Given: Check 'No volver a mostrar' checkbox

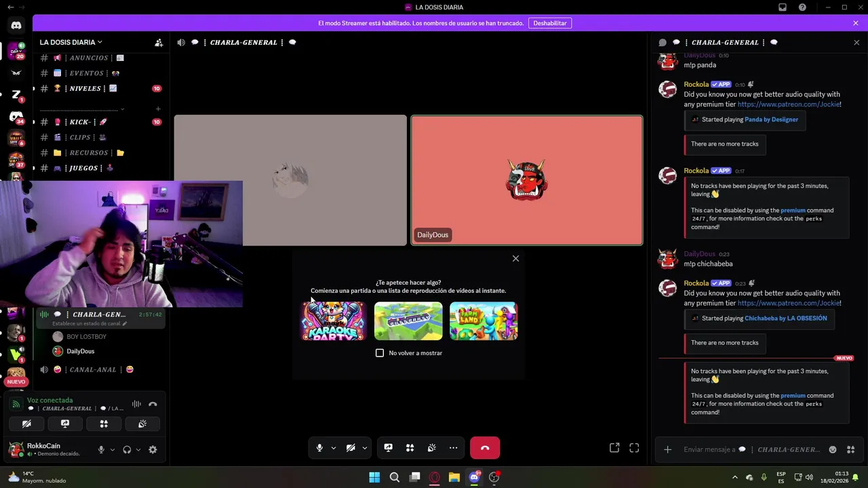Looking at the screenshot, I should [x=380, y=353].
